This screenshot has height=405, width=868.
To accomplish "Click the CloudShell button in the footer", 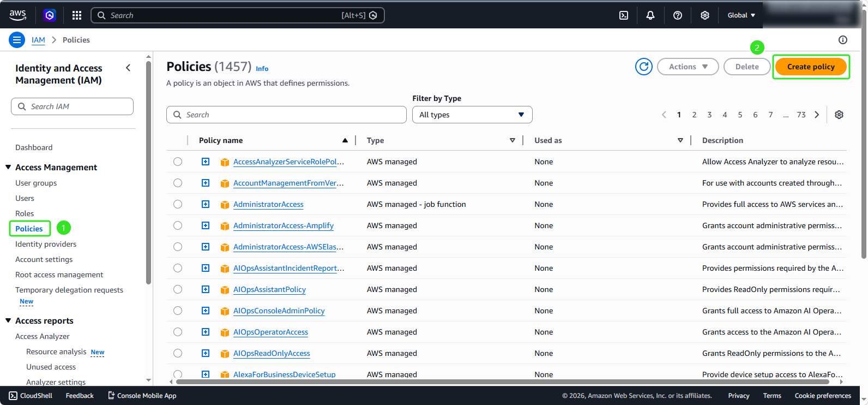I will [31, 396].
